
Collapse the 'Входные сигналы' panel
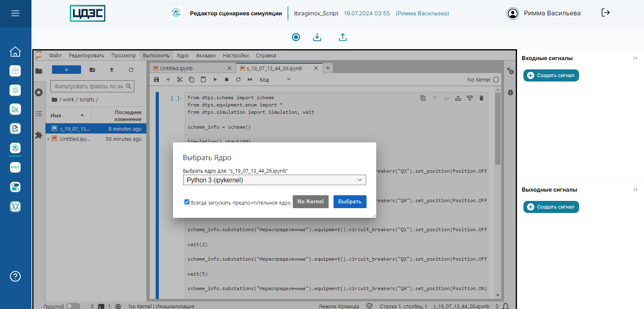635,58
